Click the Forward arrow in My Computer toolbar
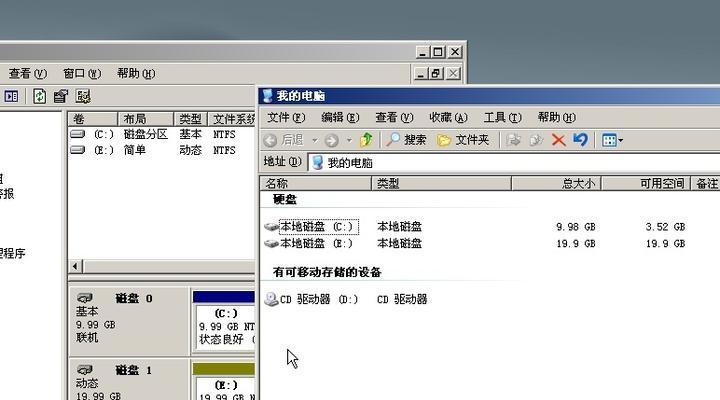This screenshot has height=400, width=720. coord(332,140)
